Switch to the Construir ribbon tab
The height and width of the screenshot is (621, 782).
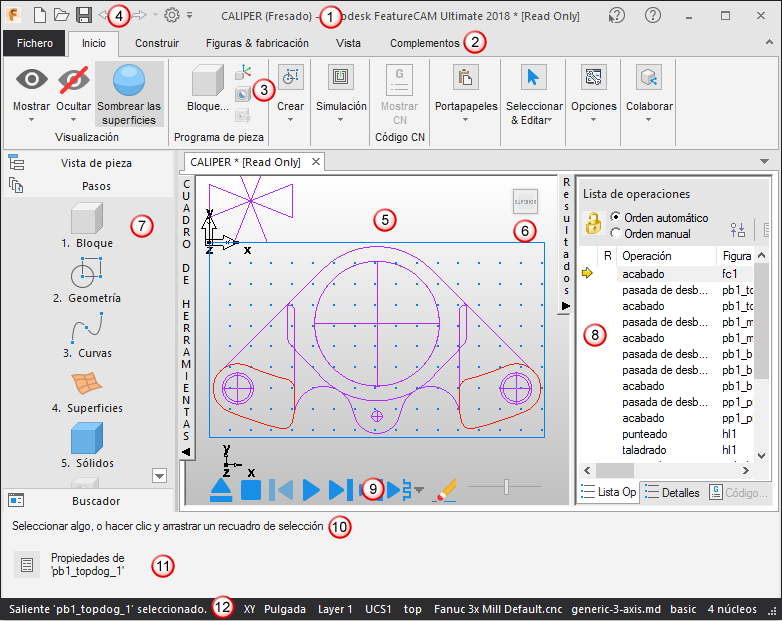157,43
